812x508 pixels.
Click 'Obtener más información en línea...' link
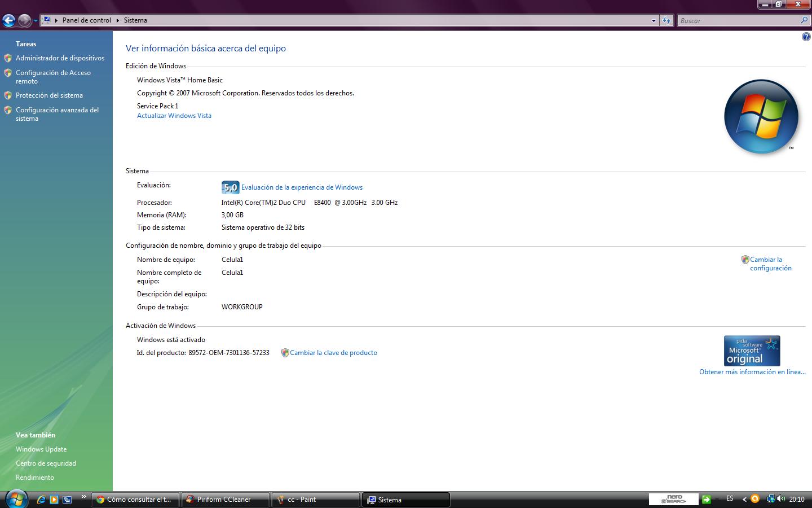[x=752, y=372]
